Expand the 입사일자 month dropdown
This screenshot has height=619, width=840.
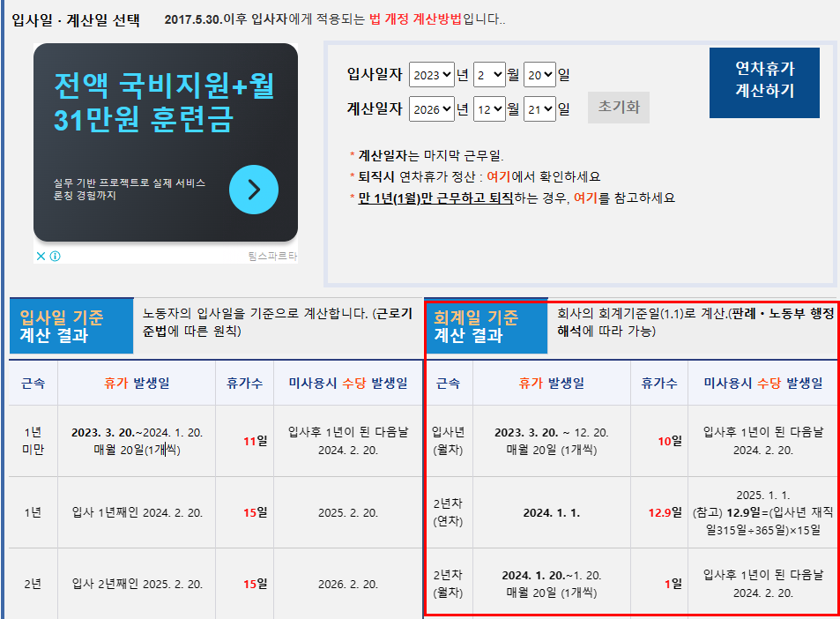click(489, 75)
